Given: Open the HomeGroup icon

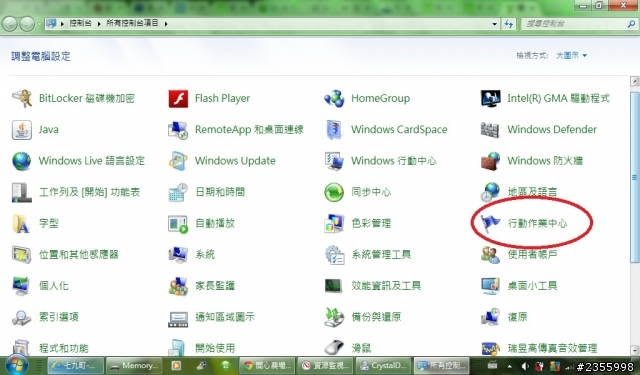Looking at the screenshot, I should pos(334,98).
